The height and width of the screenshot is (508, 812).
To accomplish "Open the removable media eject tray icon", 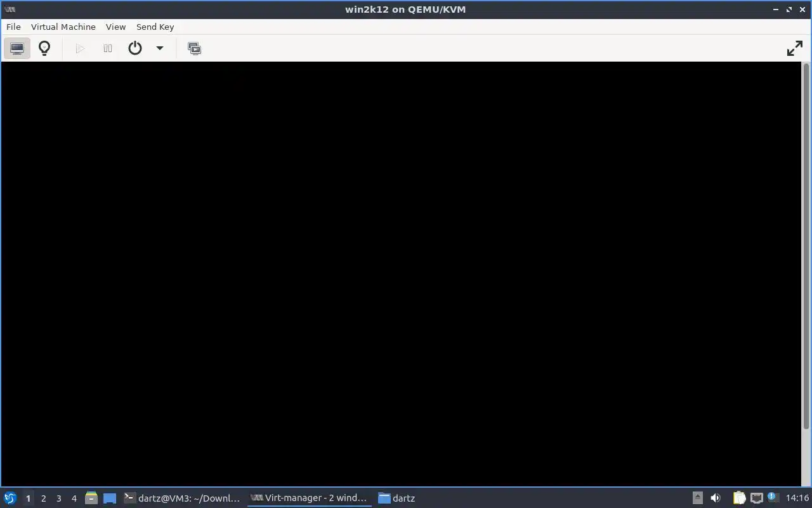I will pyautogui.click(x=697, y=498).
